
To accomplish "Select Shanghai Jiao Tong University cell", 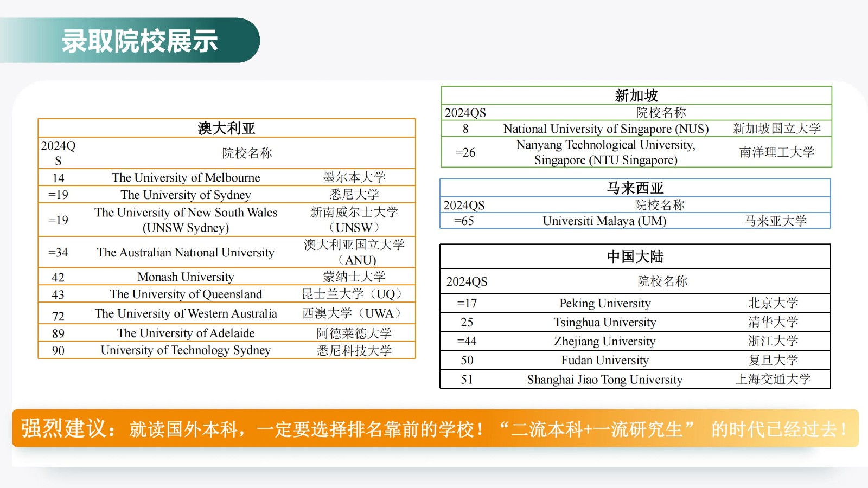I will click(x=605, y=380).
